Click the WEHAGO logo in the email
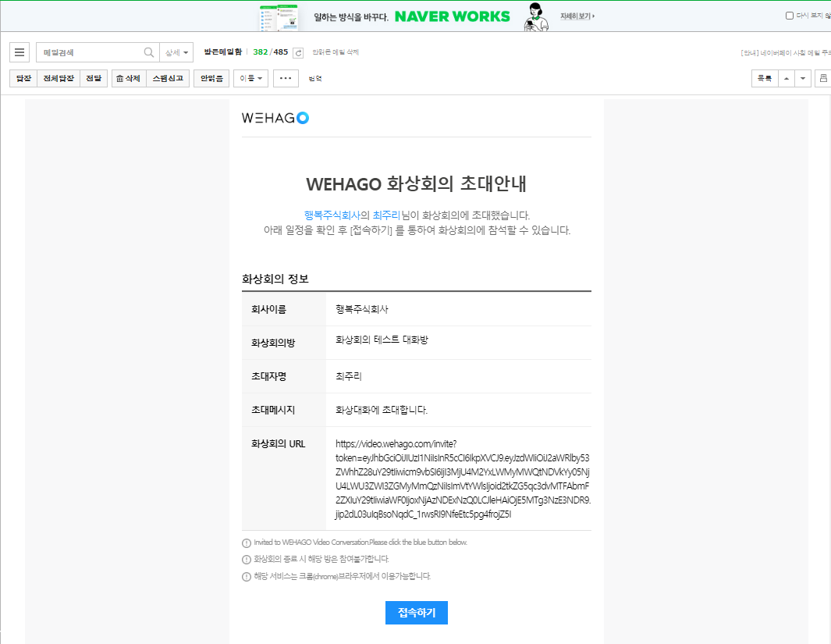The image size is (831, 644). 275,118
